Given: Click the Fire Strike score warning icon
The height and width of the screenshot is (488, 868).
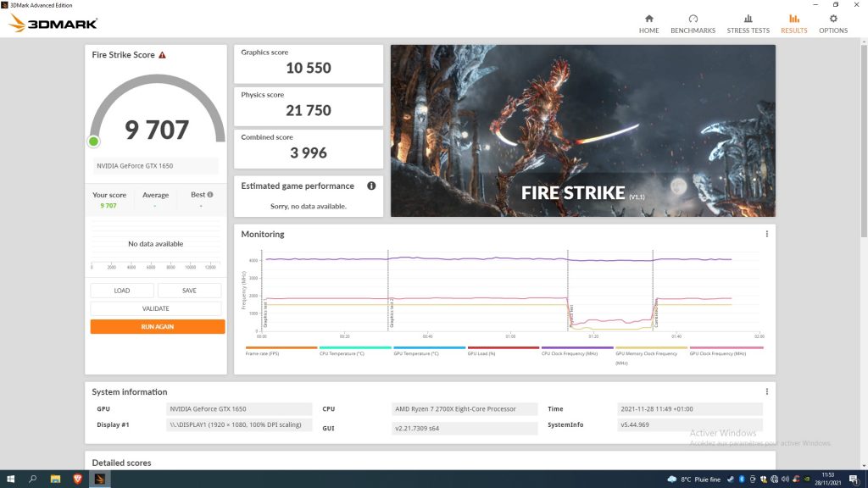Looking at the screenshot, I should (162, 55).
